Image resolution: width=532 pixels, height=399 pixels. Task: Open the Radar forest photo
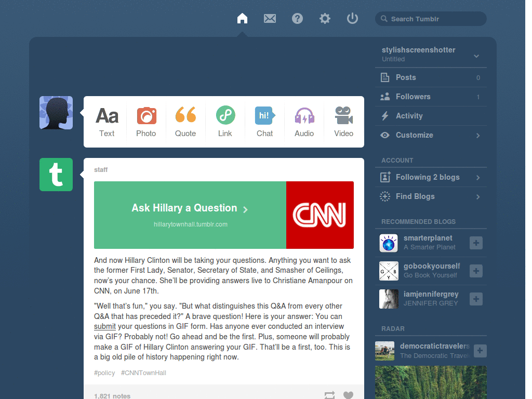point(431,382)
